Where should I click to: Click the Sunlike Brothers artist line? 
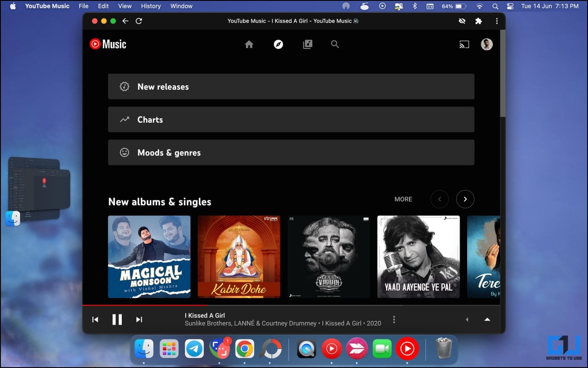pos(283,323)
